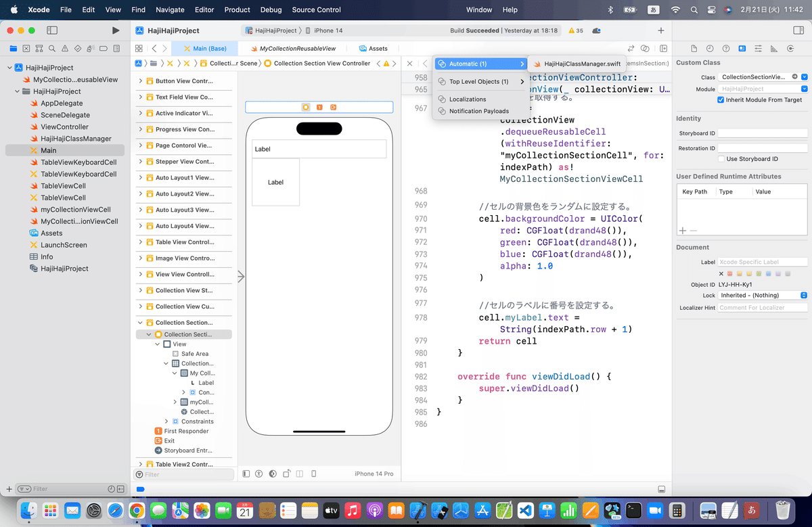Open the Lock popup menu
812x527 pixels.
[763, 295]
